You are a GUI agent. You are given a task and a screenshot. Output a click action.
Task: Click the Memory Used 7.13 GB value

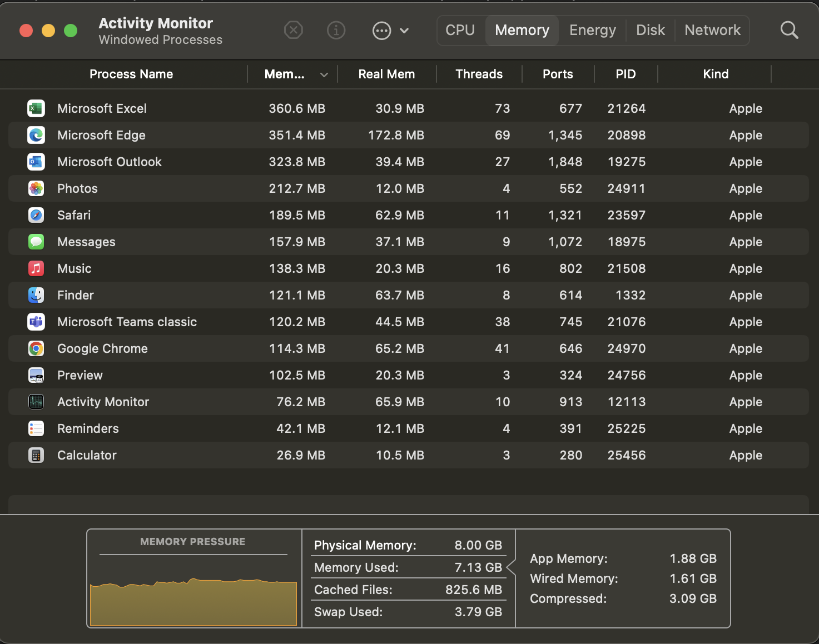coord(478,567)
